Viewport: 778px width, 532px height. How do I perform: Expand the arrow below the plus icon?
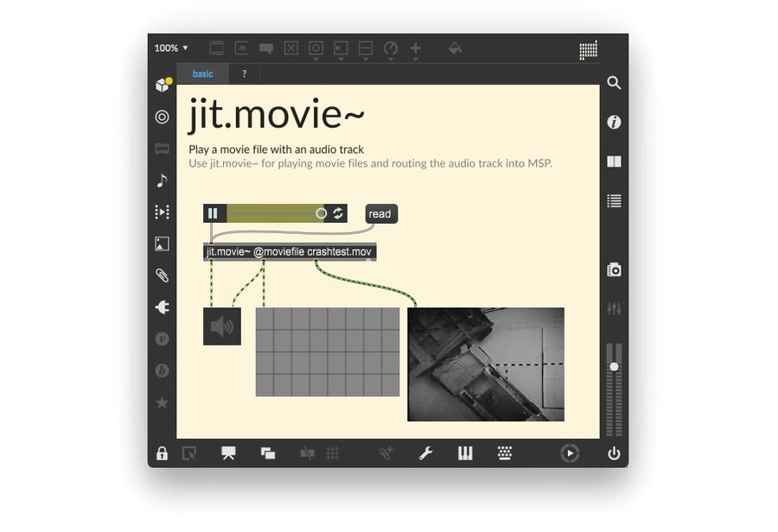click(x=415, y=59)
